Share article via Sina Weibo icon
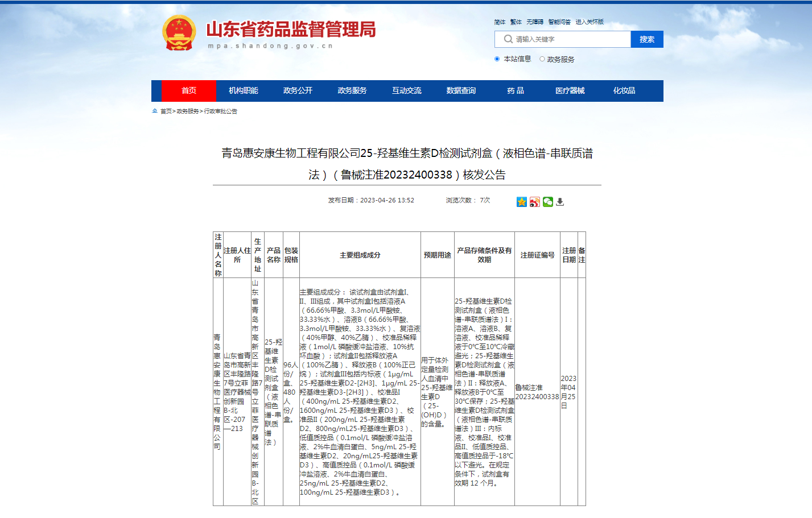The width and height of the screenshot is (812, 518). pyautogui.click(x=534, y=202)
